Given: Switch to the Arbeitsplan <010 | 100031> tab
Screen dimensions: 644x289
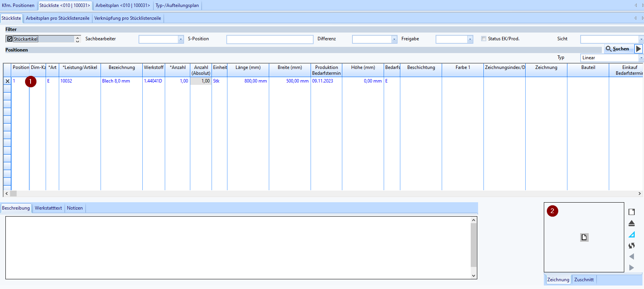Looking at the screenshot, I should click(x=123, y=5).
